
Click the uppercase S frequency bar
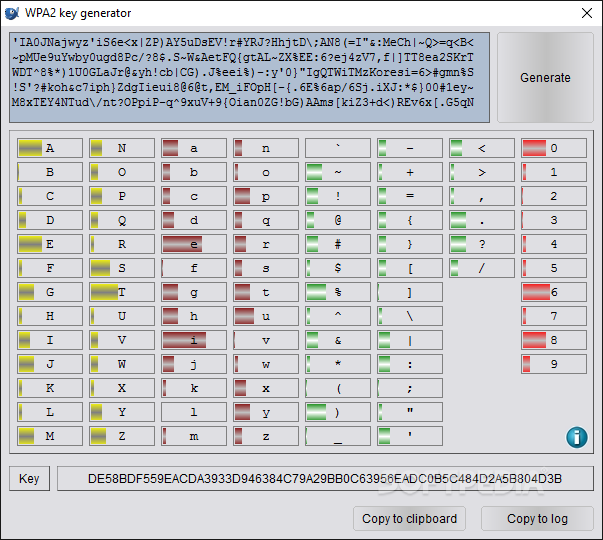click(122, 268)
